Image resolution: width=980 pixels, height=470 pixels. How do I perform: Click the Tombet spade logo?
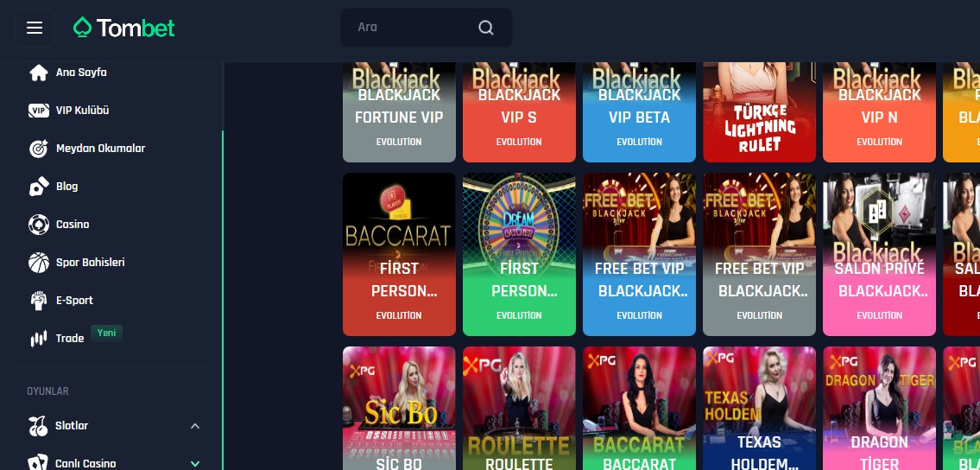click(x=82, y=27)
